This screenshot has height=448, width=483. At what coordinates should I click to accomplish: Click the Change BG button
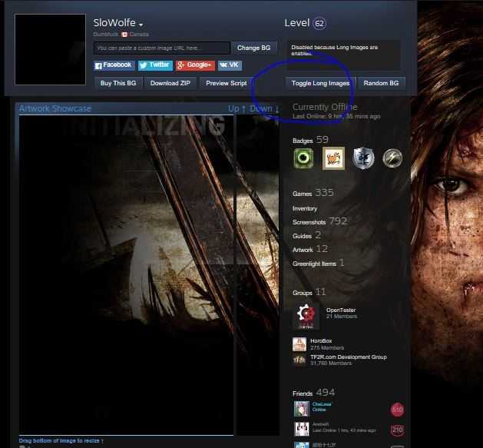[x=254, y=48]
